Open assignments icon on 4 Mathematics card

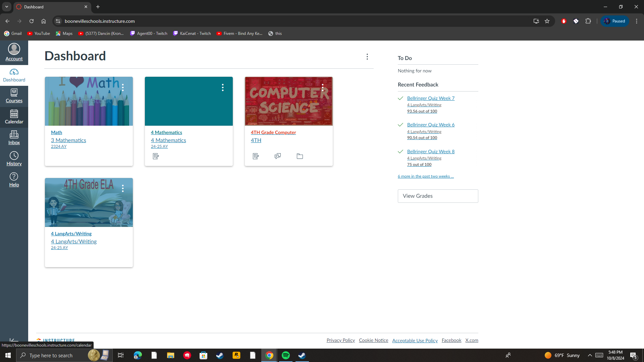coord(156,156)
